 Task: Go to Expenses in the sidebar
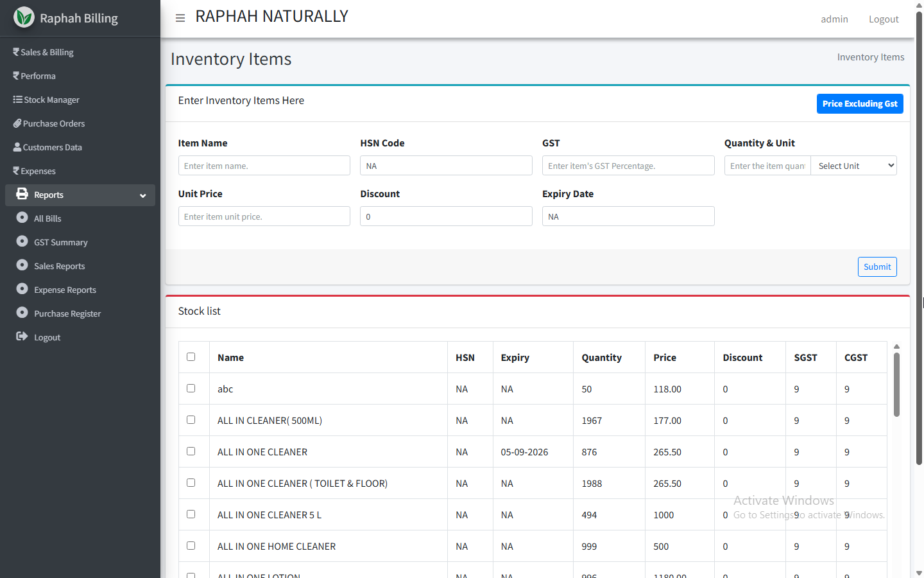click(38, 171)
